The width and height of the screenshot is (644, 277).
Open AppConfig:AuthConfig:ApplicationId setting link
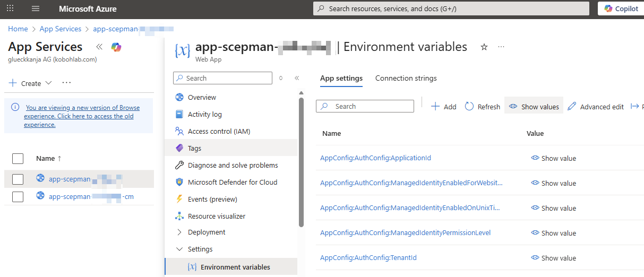[375, 158]
